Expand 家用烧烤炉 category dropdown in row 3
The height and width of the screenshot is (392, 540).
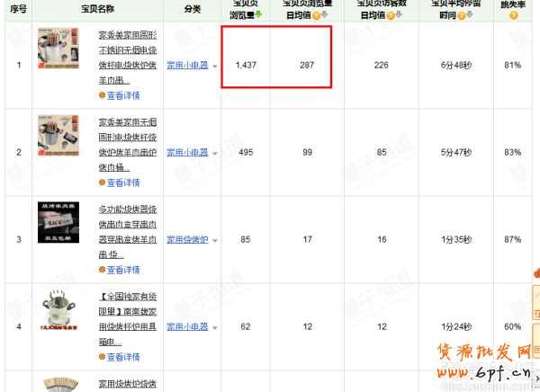[215, 241]
